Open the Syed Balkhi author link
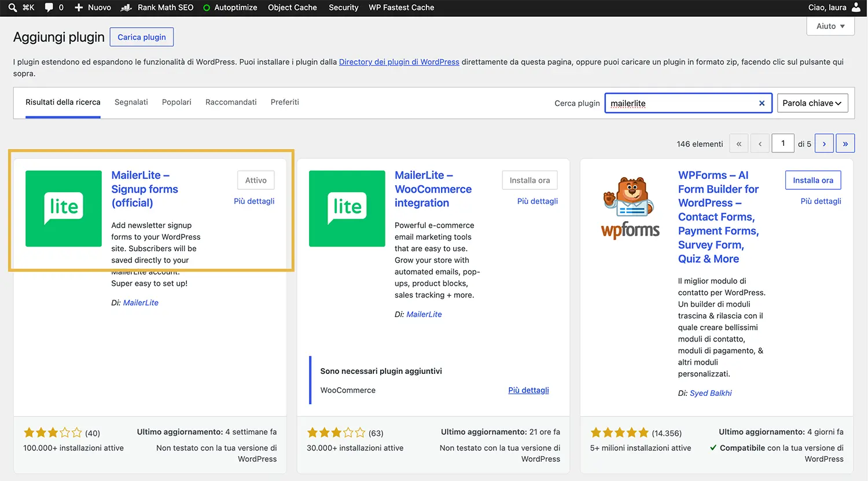 711,393
